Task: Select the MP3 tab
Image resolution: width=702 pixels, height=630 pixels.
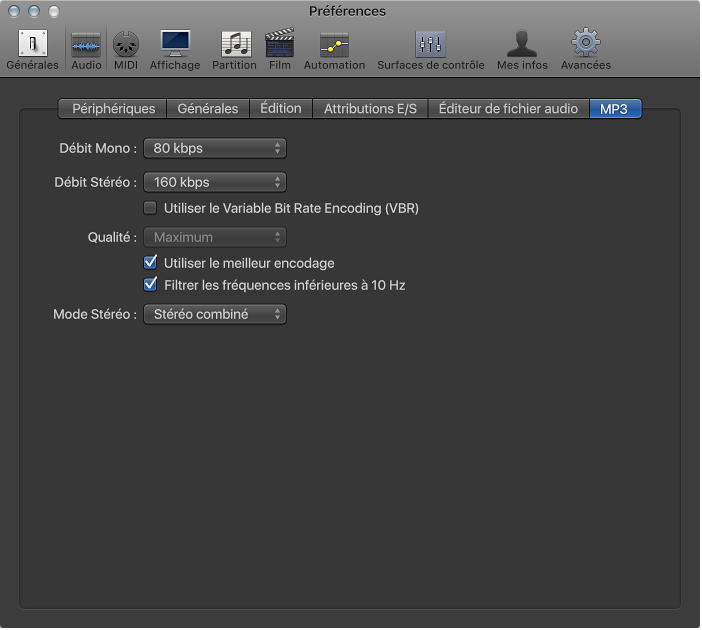Action: [x=616, y=109]
